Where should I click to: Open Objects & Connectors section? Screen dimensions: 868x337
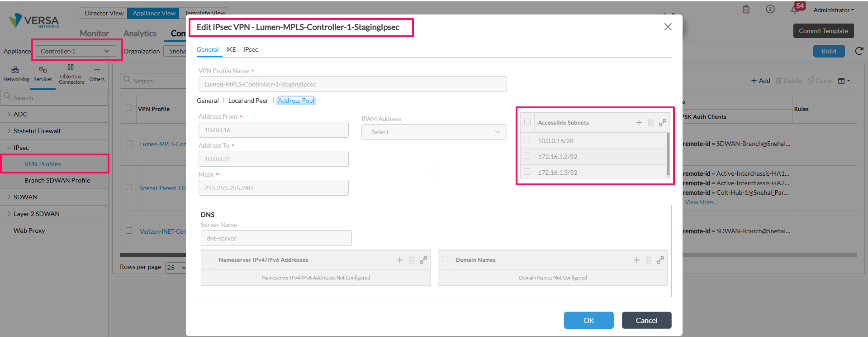point(71,74)
